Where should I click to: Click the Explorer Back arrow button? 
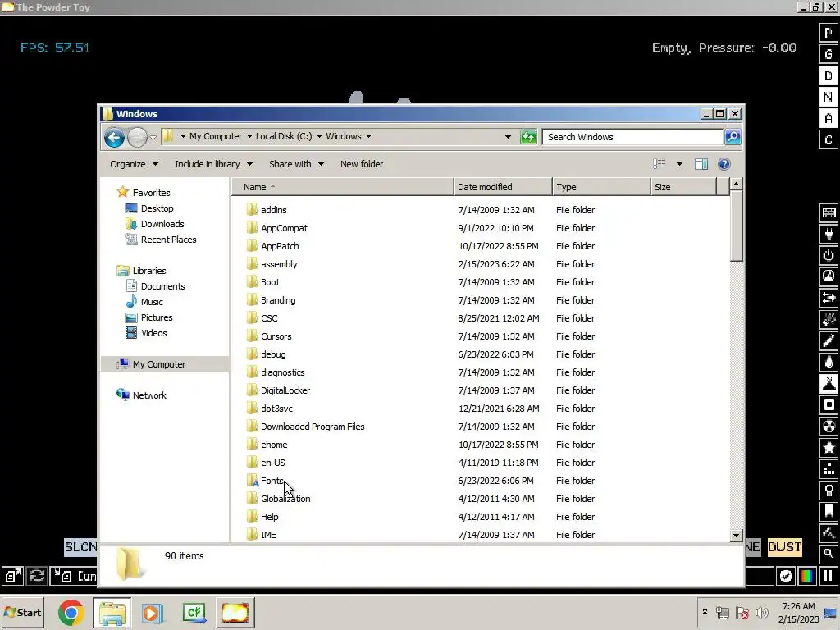pos(114,138)
